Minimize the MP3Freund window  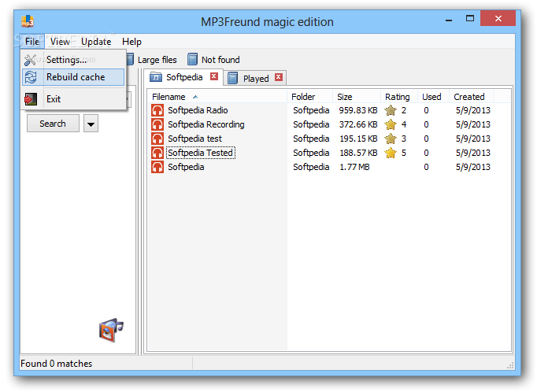449,19
